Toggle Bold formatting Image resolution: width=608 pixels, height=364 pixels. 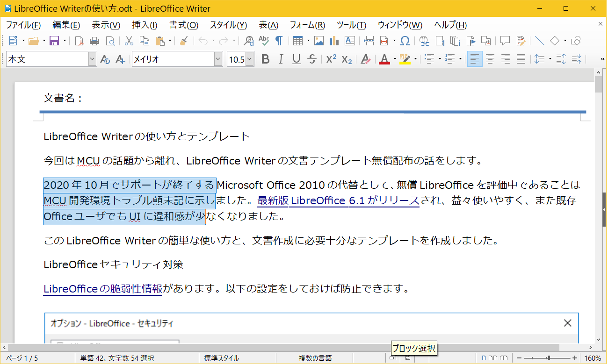[x=266, y=59]
